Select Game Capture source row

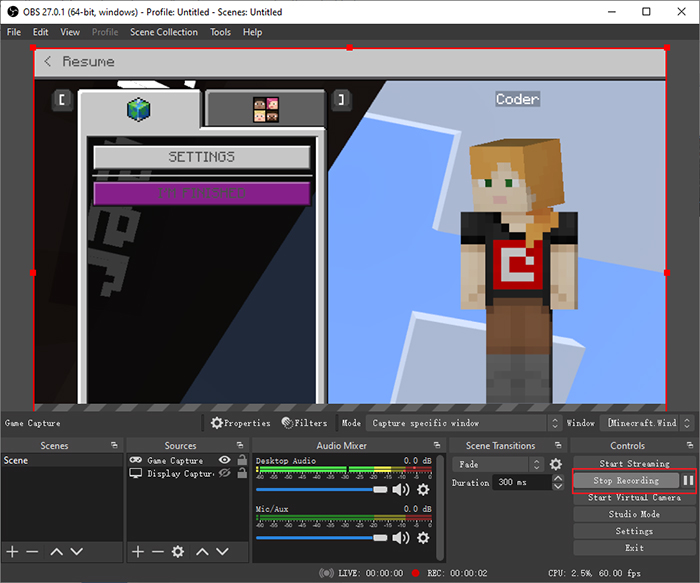point(188,460)
